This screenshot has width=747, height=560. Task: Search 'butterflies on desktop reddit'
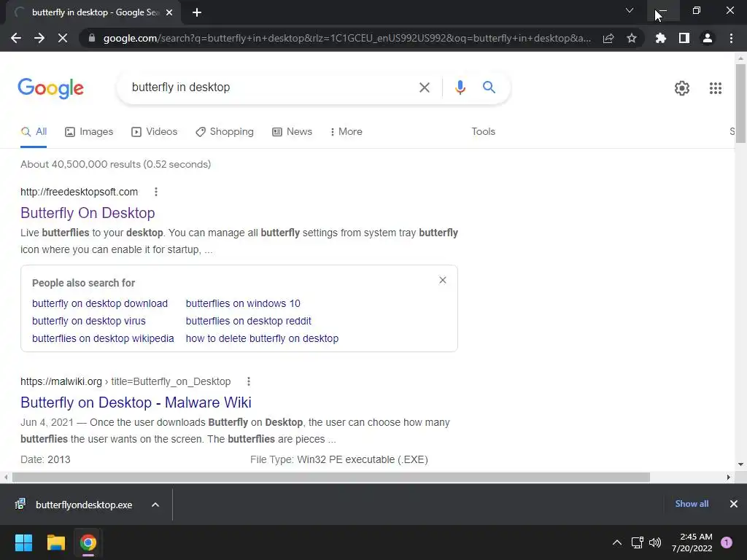(x=248, y=321)
